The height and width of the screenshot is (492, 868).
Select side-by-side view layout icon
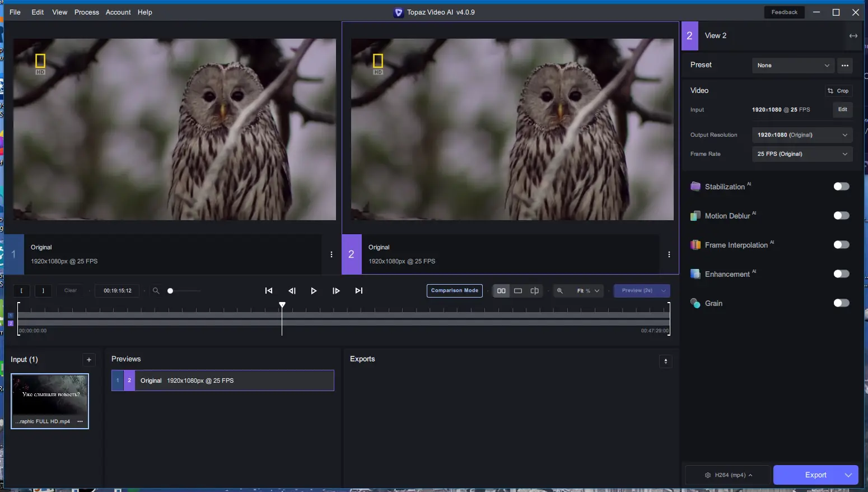click(x=501, y=291)
